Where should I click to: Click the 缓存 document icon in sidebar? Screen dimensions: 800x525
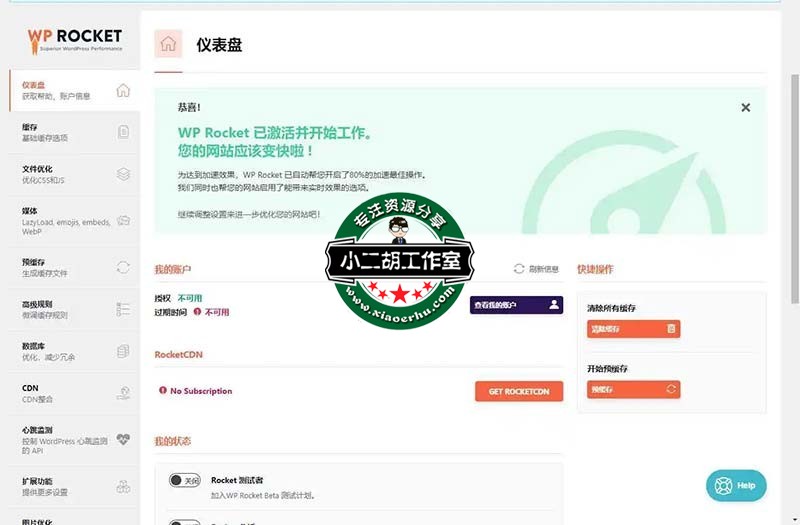[x=123, y=132]
